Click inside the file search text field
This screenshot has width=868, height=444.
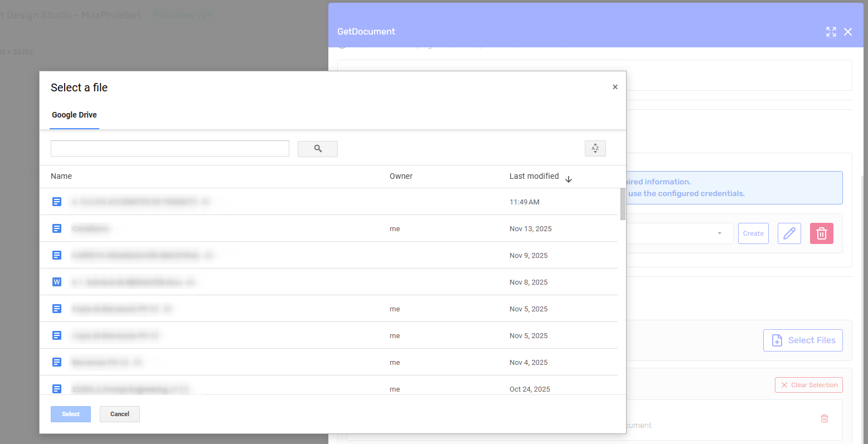[x=169, y=149]
